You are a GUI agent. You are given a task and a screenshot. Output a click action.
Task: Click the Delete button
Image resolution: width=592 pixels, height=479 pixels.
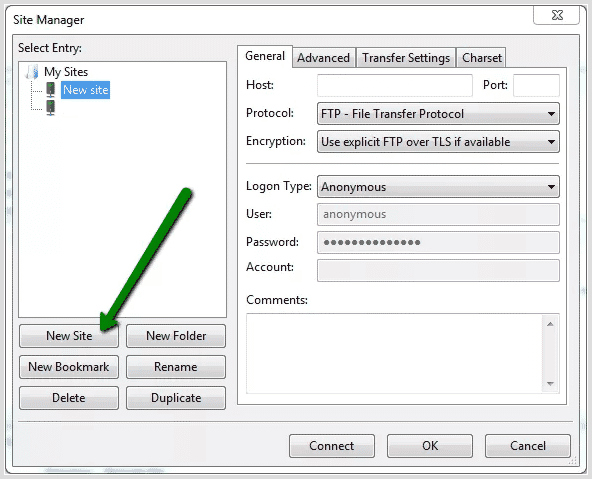point(69,397)
